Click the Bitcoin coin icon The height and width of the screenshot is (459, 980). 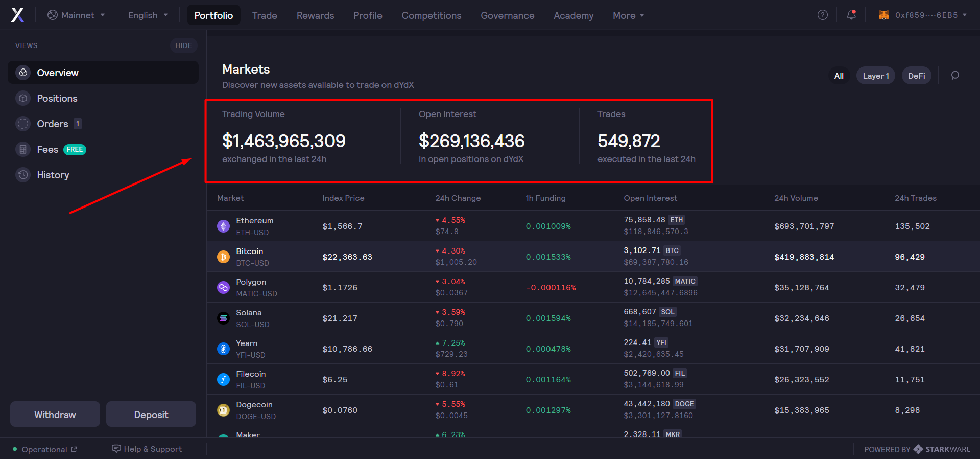pyautogui.click(x=223, y=257)
